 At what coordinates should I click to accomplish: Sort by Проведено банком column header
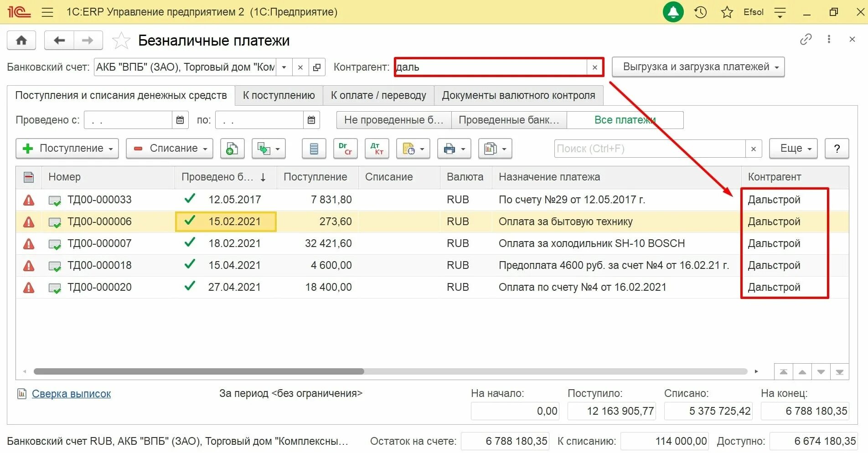pyautogui.click(x=226, y=177)
